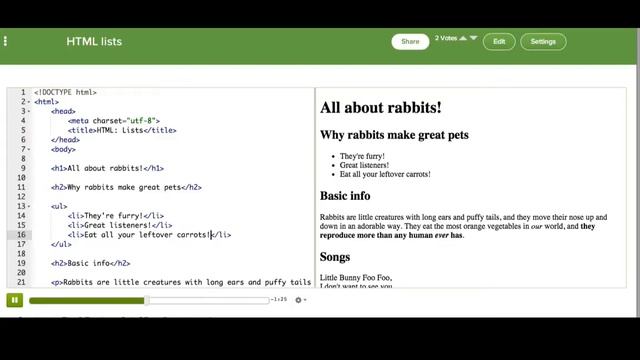
Task: Click 'Little Bunny Foo Foo,' preview text
Action: (356, 278)
